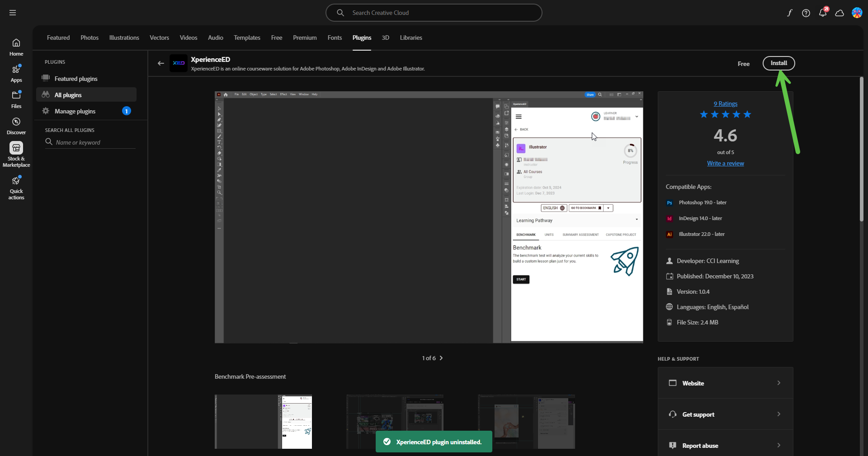Image resolution: width=868 pixels, height=456 pixels.
Task: Select All plugins in sidebar
Action: (86, 95)
